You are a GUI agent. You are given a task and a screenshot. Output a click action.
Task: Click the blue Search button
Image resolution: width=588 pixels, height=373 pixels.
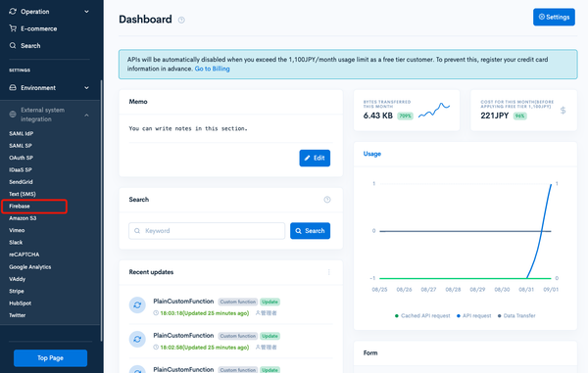click(x=310, y=231)
